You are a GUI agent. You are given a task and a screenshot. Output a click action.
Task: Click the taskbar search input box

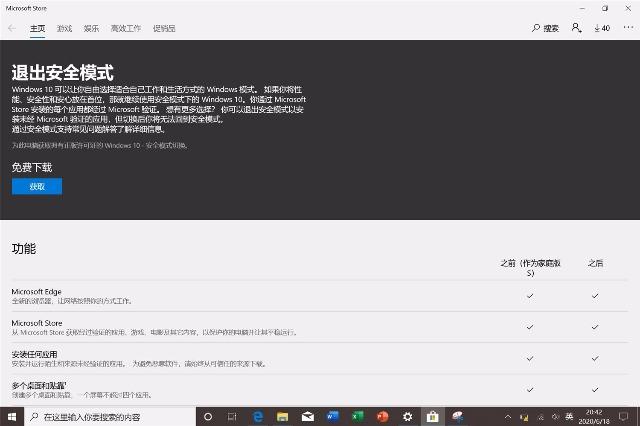click(110, 417)
